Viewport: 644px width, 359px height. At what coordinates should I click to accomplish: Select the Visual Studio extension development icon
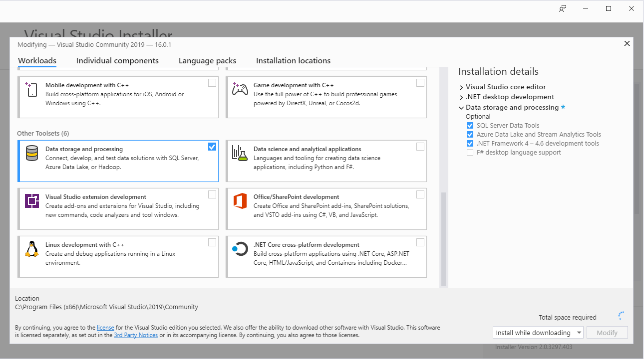coord(31,200)
